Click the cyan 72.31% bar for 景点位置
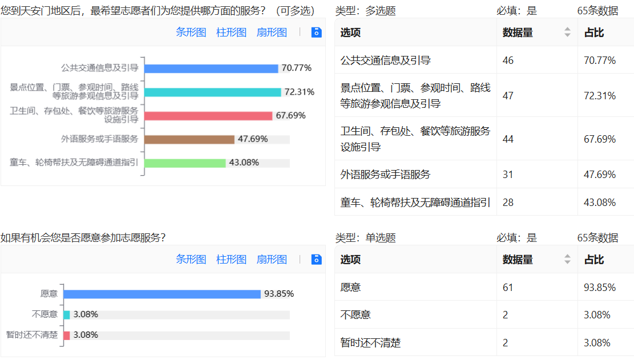Screen dimensions: 634x364 [x=212, y=92]
